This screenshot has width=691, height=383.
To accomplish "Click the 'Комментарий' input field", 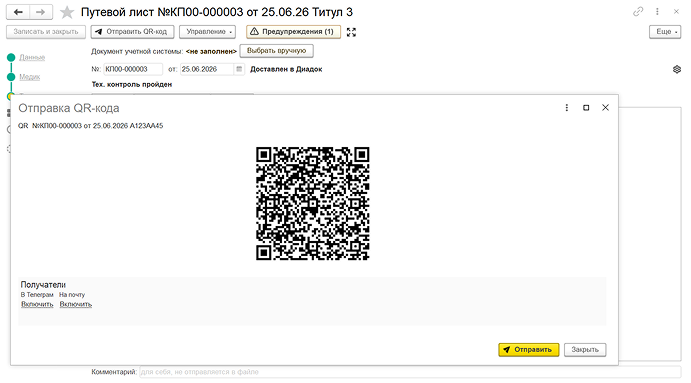I will 410,372.
